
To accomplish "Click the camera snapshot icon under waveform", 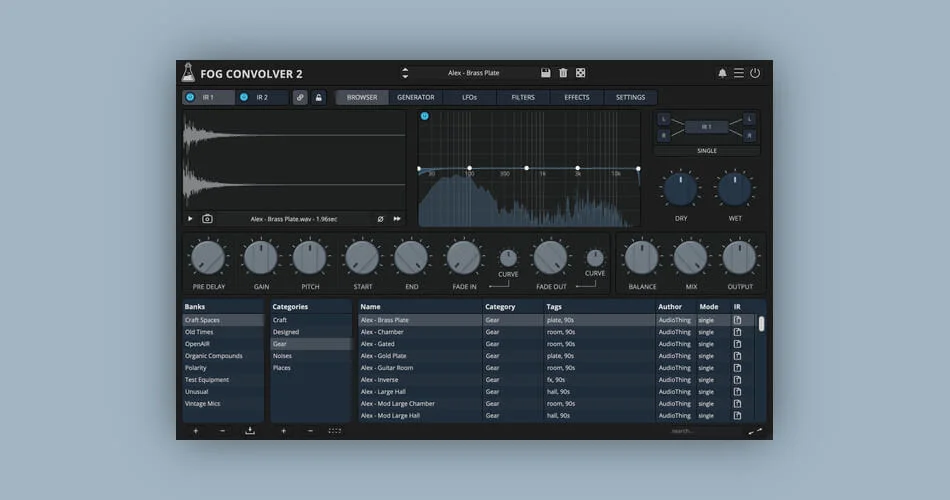I will click(207, 219).
